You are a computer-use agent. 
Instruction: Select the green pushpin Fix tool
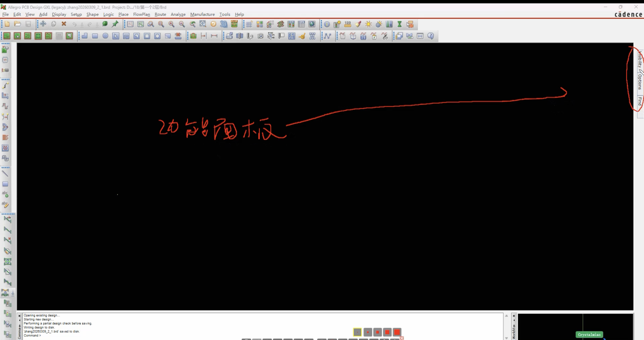(x=115, y=24)
